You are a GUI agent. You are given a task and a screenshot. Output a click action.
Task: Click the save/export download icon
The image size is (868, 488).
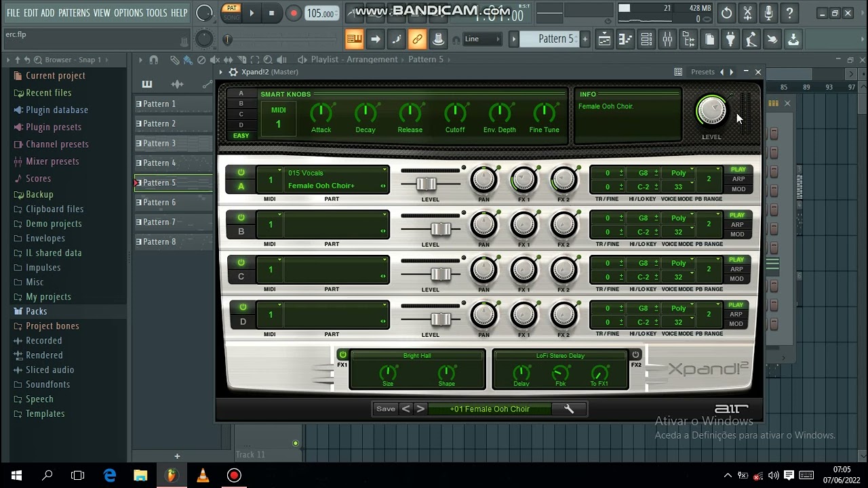tap(793, 39)
